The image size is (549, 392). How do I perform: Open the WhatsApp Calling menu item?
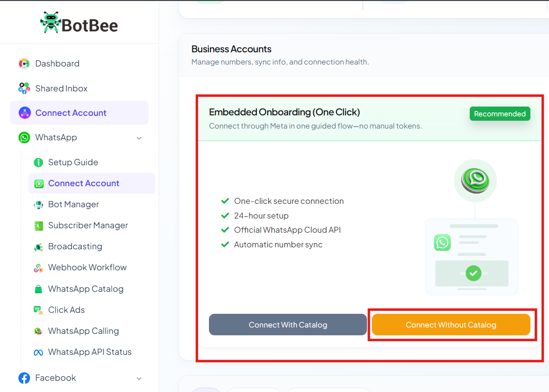point(83,331)
